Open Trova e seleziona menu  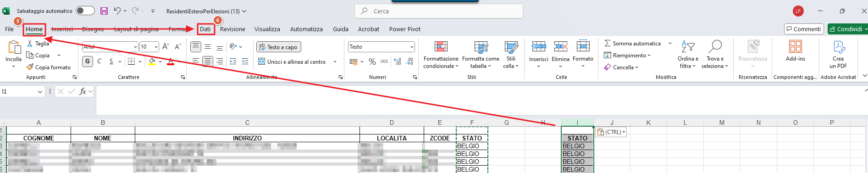coord(715,55)
